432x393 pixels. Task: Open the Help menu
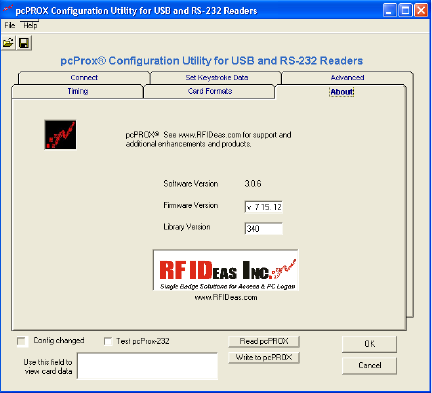tap(30, 25)
